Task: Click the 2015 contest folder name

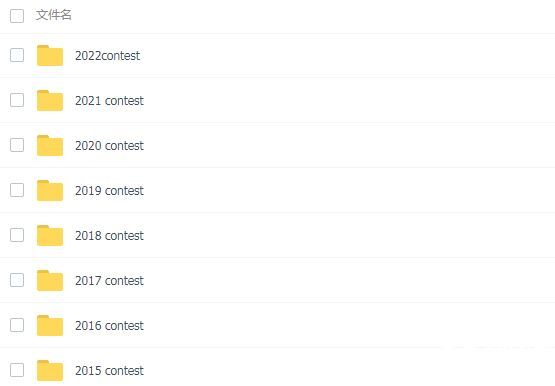Action: pyautogui.click(x=109, y=370)
